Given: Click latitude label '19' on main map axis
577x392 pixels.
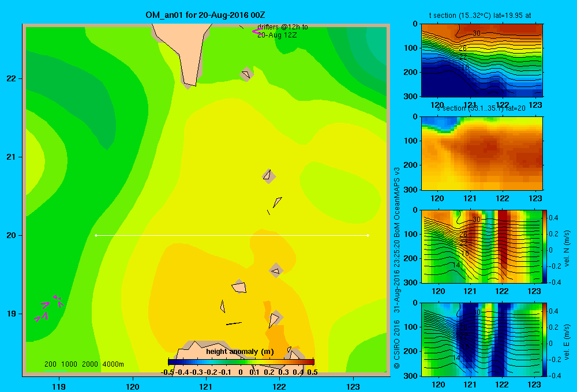Looking at the screenshot, I should coord(11,314).
